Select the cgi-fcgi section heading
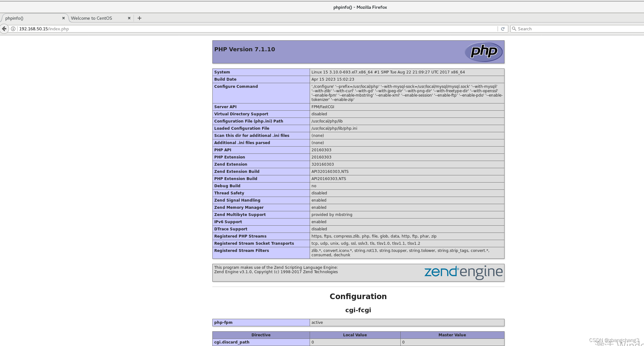The height and width of the screenshot is (346, 644). [358, 310]
